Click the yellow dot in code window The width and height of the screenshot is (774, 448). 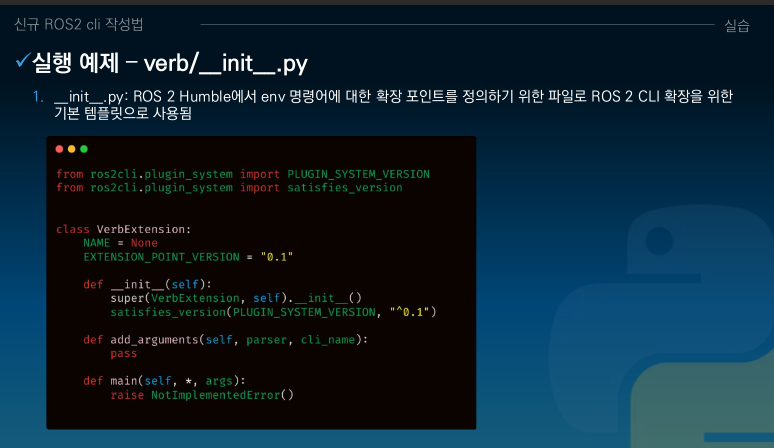[x=72, y=149]
